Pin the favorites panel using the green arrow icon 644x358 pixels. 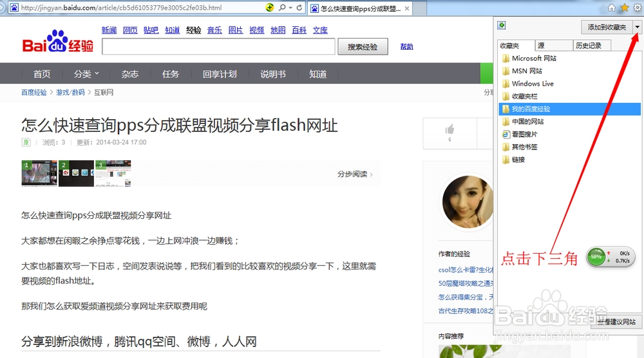(502, 26)
